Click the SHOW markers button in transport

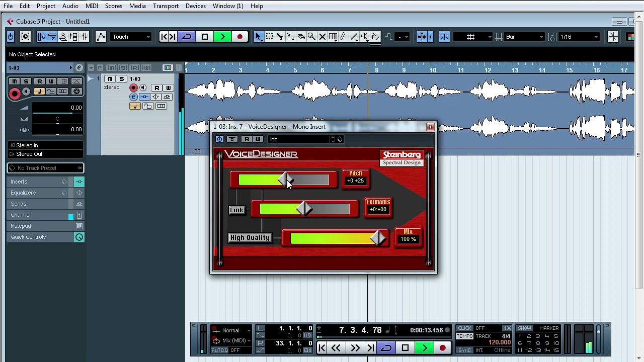pyautogui.click(x=524, y=328)
